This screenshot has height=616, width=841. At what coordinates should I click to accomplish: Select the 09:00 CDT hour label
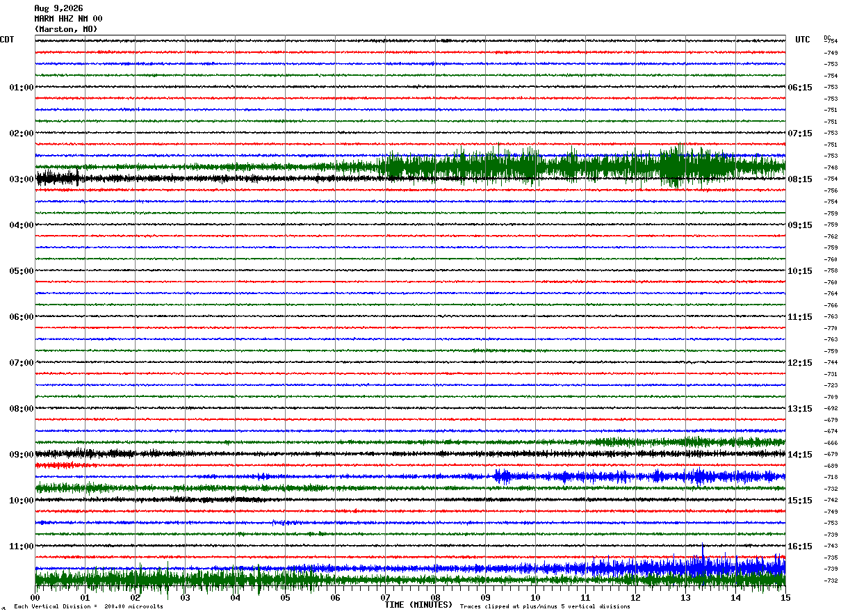click(22, 455)
